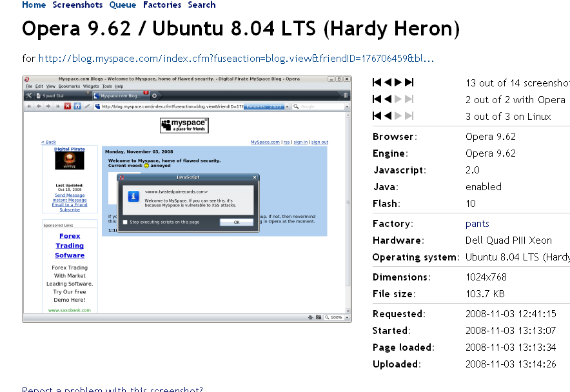570x392 pixels.
Task: Go to the Queue page
Action: [123, 5]
